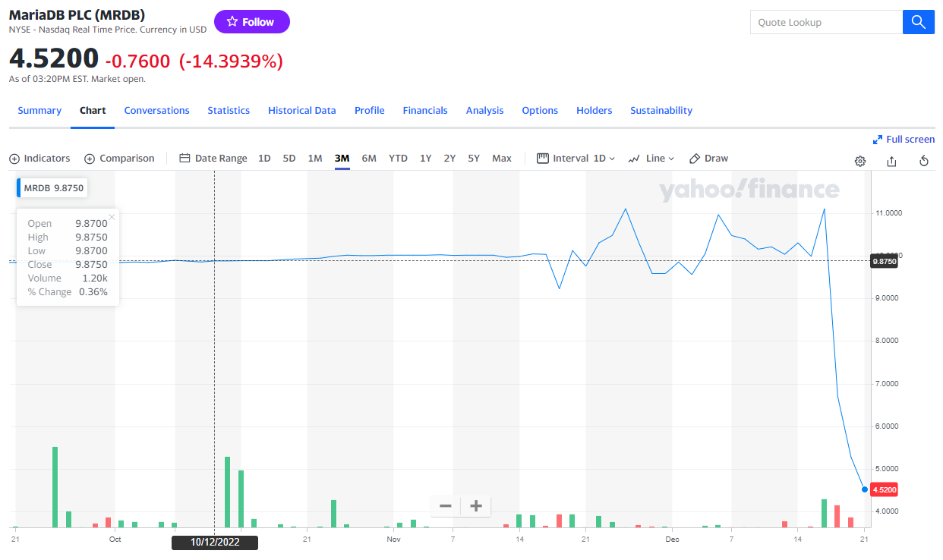943x560 pixels.
Task: Select the 1D range option
Action: pos(264,159)
